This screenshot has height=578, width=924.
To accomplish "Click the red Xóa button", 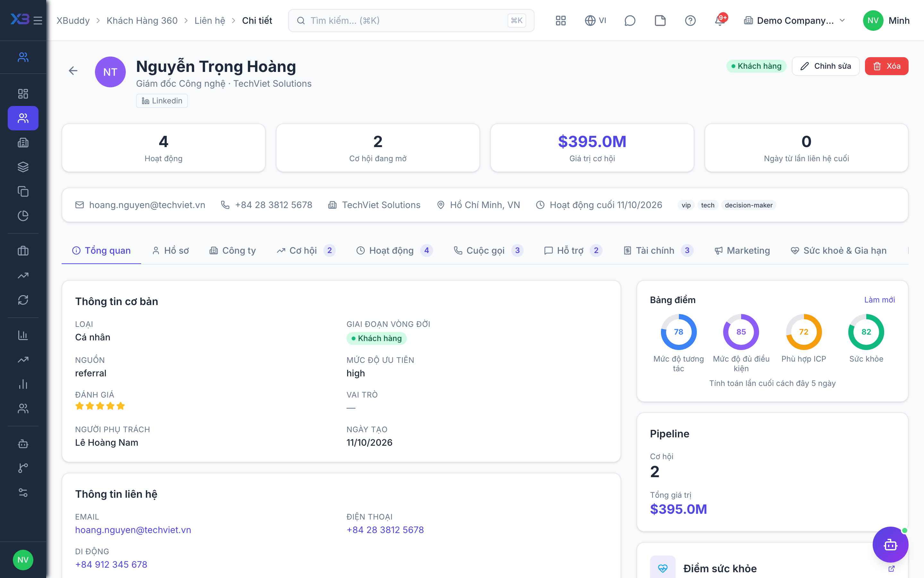I will click(886, 66).
